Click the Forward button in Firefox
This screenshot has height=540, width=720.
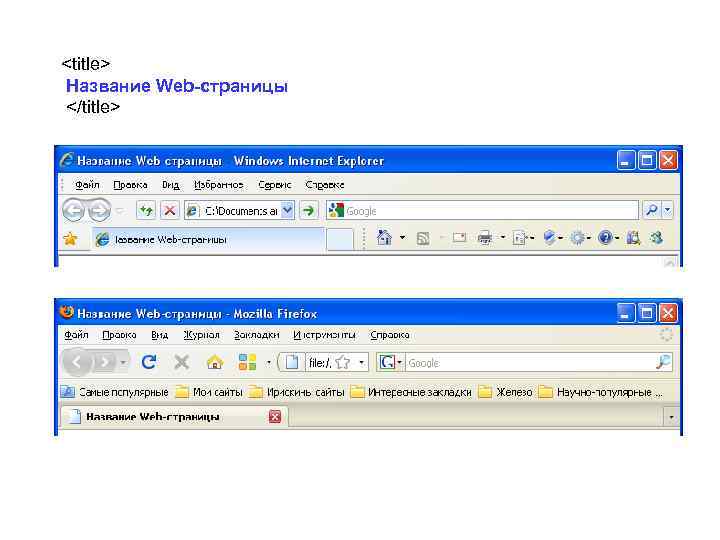tap(105, 362)
